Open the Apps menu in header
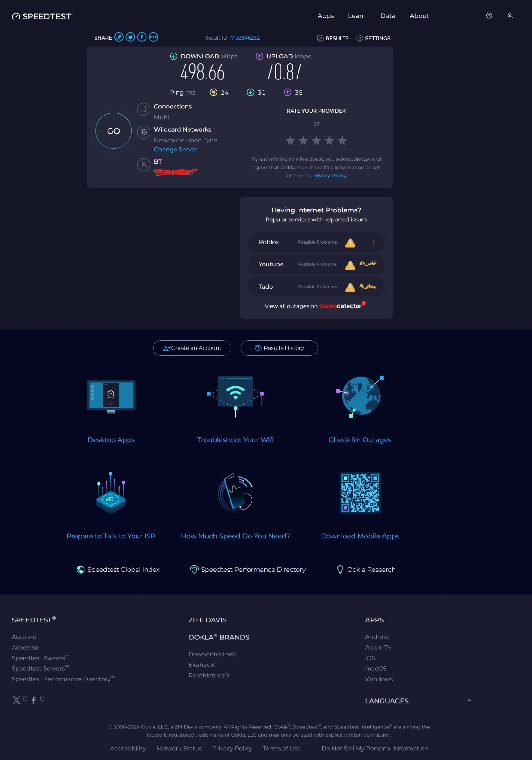The height and width of the screenshot is (760, 532). point(325,16)
